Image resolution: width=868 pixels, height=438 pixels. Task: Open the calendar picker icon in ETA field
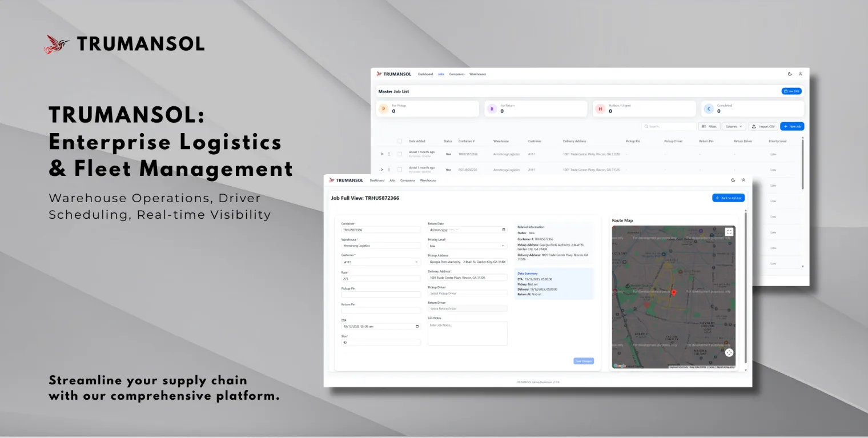point(417,327)
